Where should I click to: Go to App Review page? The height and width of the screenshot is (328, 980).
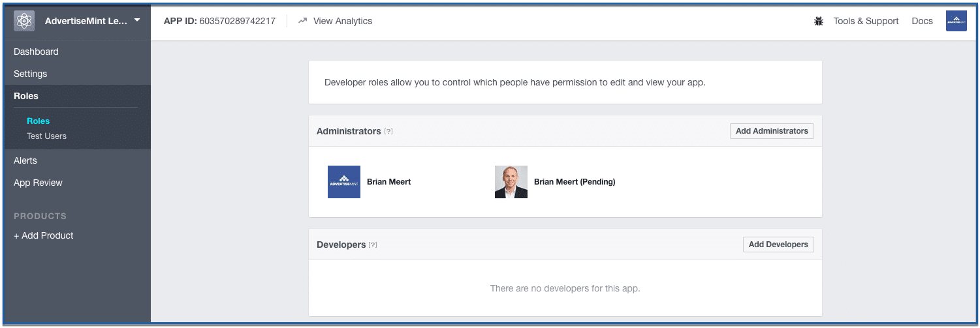pyautogui.click(x=38, y=183)
